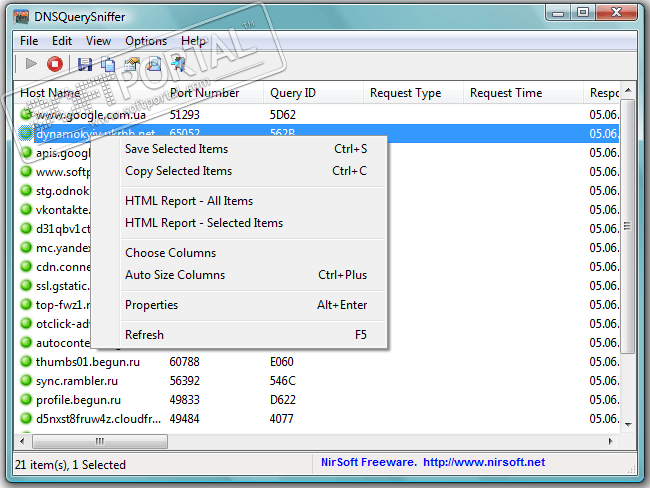Click the green icon beside d31qbv1ct row
This screenshot has height=488, width=650.
click(26, 228)
